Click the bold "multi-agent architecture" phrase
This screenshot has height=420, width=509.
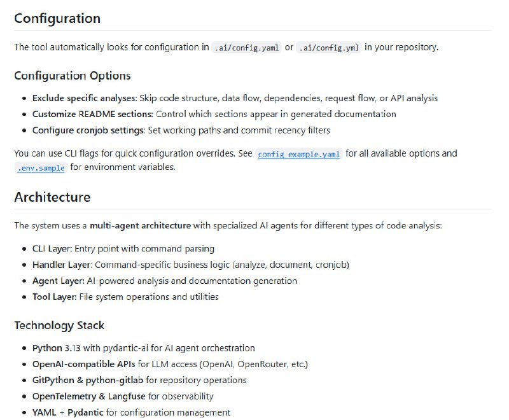point(140,225)
